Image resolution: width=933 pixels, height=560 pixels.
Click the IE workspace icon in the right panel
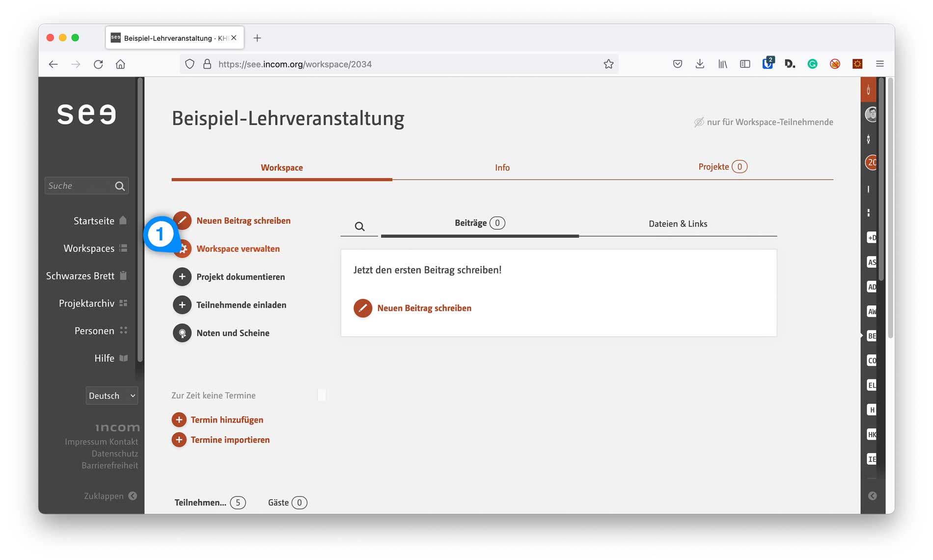tap(872, 459)
